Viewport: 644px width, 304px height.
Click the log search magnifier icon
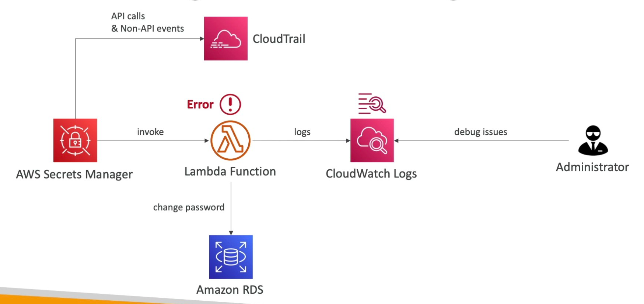point(372,103)
